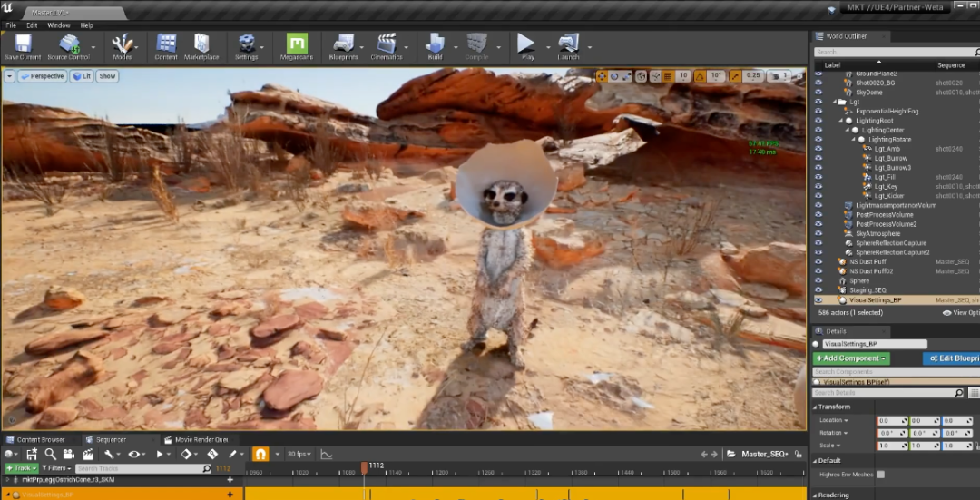This screenshot has width=980, height=500.
Task: Click the Sequencer curve editor icon
Action: (327, 454)
